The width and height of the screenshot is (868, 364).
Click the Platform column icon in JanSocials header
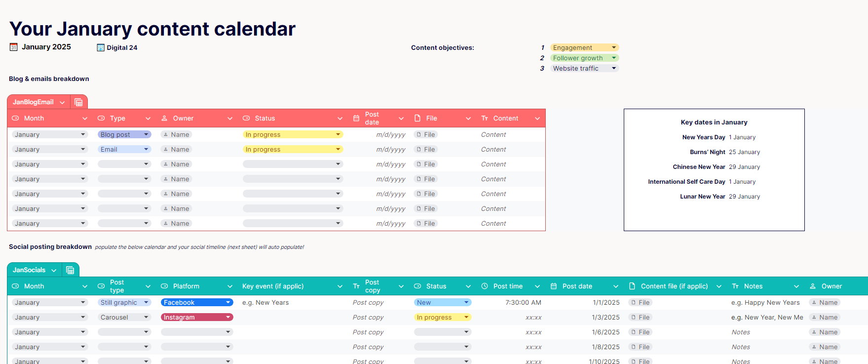coord(164,286)
